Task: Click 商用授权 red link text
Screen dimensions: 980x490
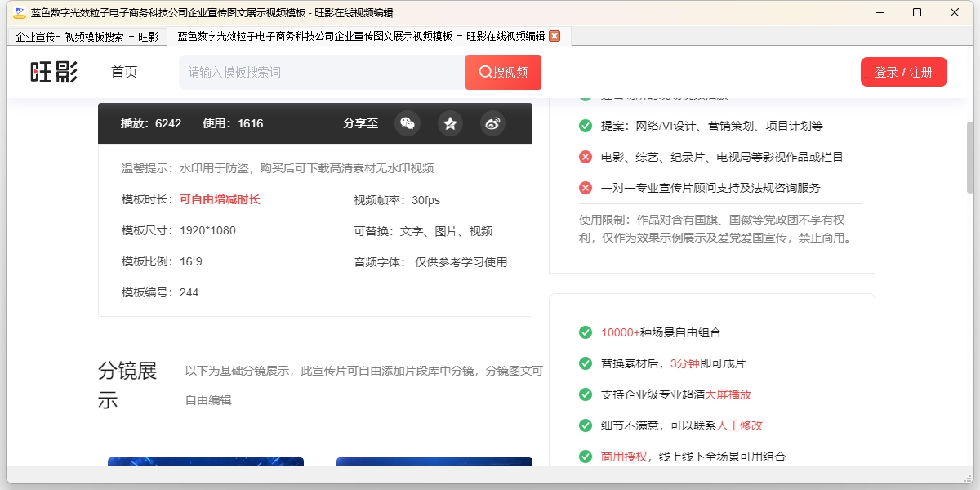Action: pyautogui.click(x=624, y=457)
